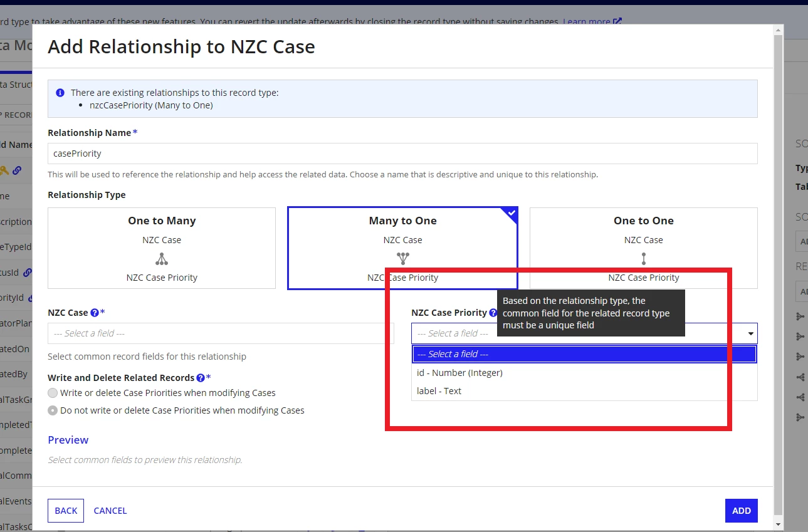This screenshot has height=532, width=808.
Task: Click the external link icon next to Learn more
Action: 617,21
